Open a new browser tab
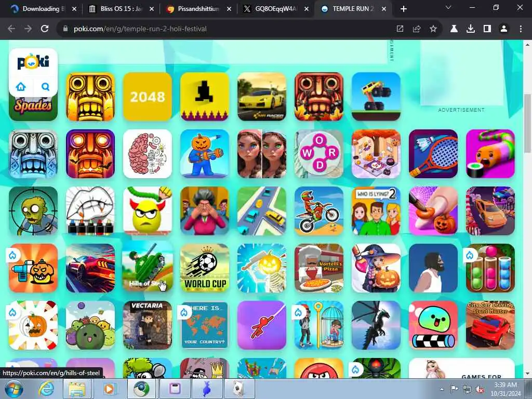The width and height of the screenshot is (532, 399). (403, 9)
